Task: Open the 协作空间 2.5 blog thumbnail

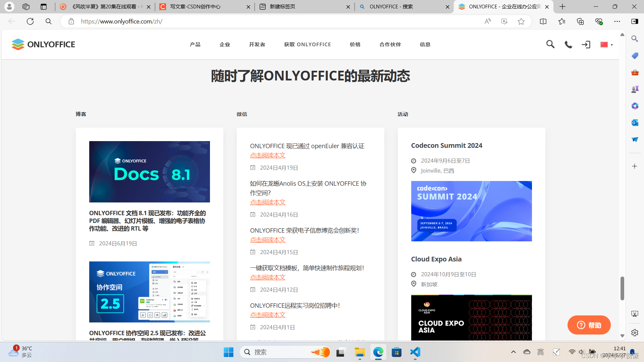Action: (150, 292)
